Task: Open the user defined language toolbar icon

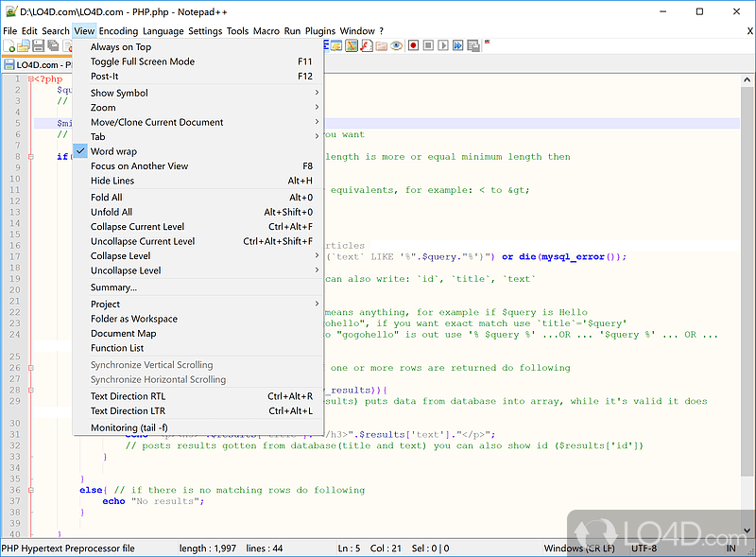Action: click(x=336, y=45)
